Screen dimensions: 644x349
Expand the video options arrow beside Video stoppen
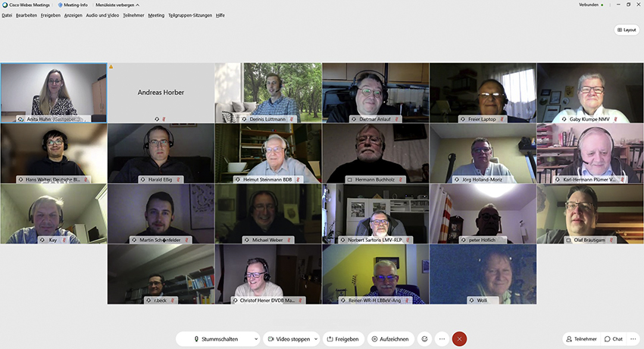tap(315, 339)
